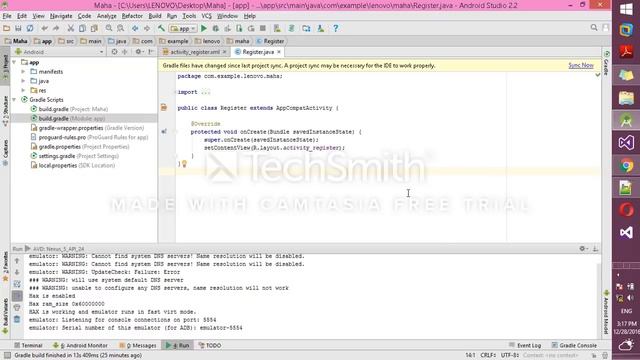Open the run configuration app dropdown
This screenshot has width=640, height=360.
pyautogui.click(x=184, y=28)
